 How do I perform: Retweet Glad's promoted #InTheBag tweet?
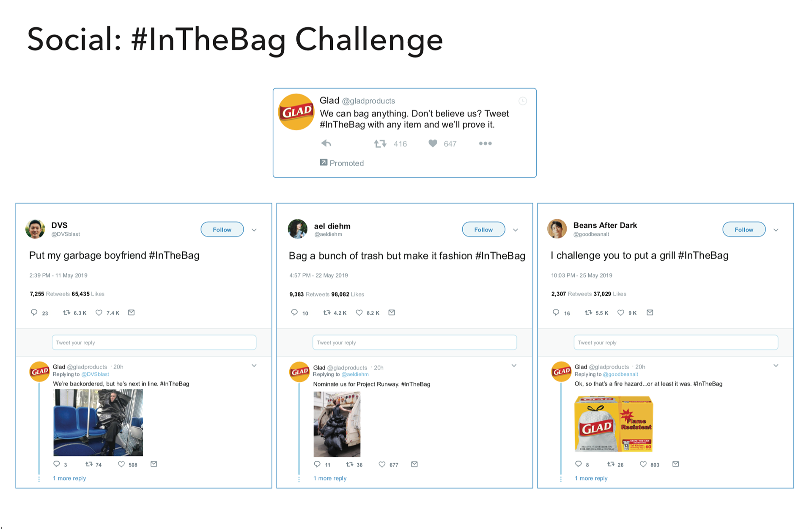pyautogui.click(x=380, y=144)
